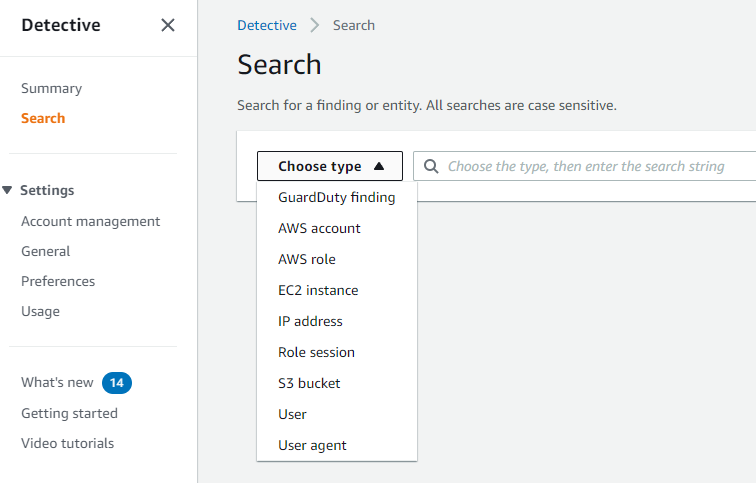756x483 pixels.
Task: Open Account management settings
Action: (x=91, y=221)
